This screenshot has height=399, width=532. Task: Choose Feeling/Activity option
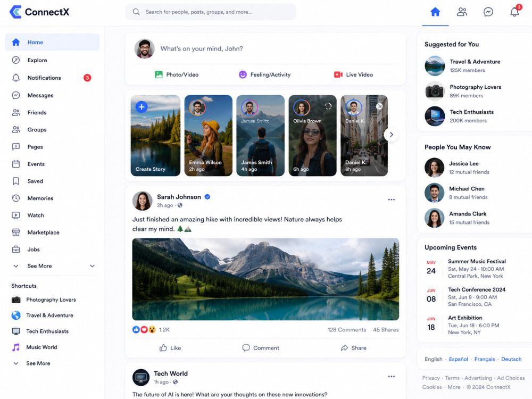click(x=264, y=74)
